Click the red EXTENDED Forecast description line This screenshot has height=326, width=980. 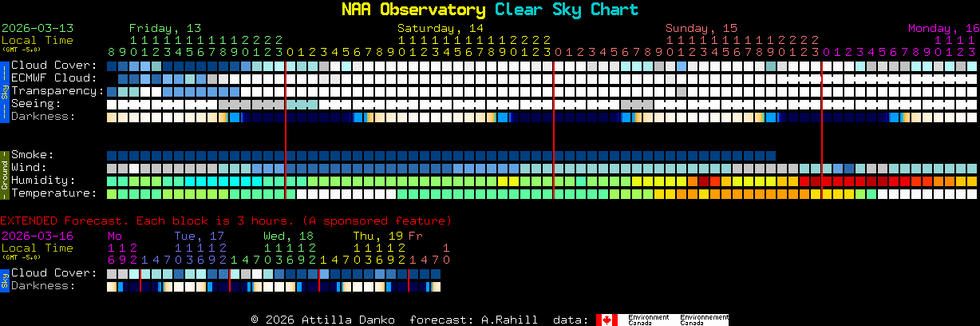point(226,221)
